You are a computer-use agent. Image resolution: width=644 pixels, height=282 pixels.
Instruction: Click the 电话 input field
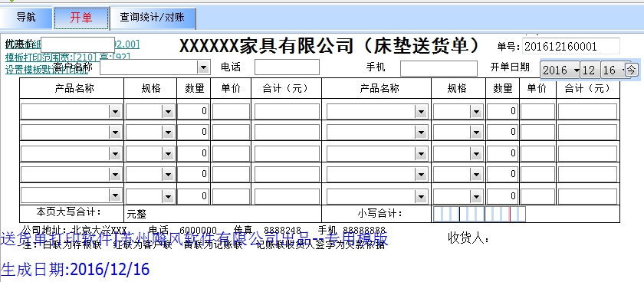point(287,67)
